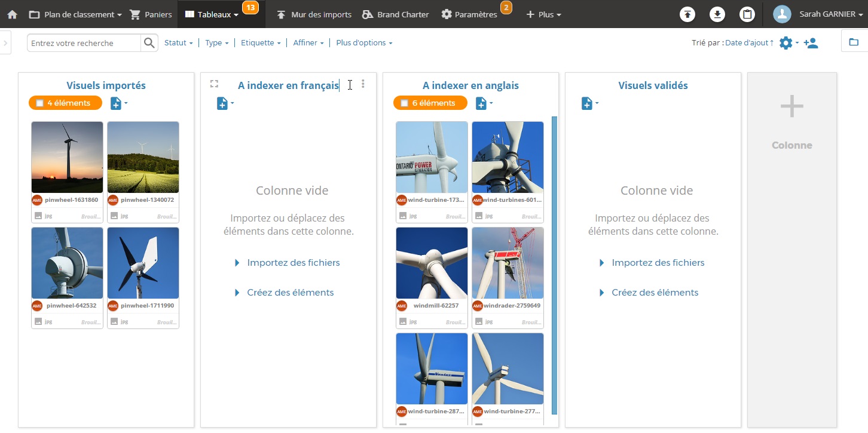The image size is (868, 433).
Task: Click image type icon of windrader-2759649
Action: click(478, 322)
